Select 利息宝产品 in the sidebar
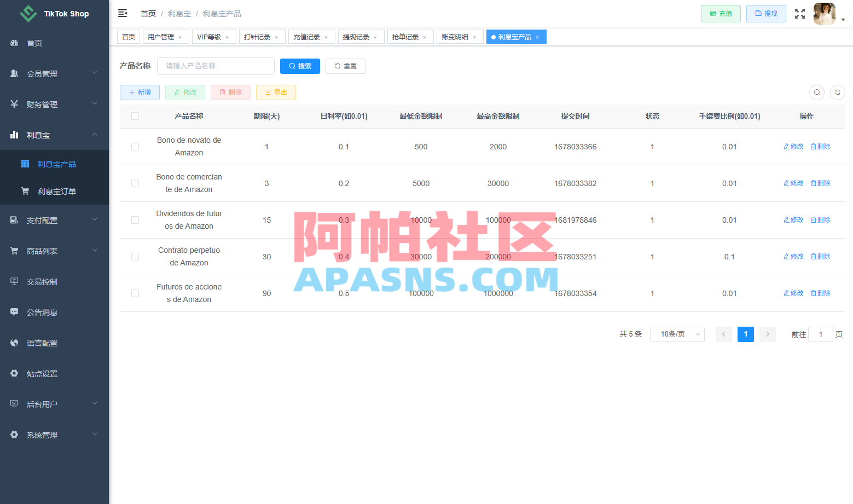853x504 pixels. pyautogui.click(x=54, y=164)
